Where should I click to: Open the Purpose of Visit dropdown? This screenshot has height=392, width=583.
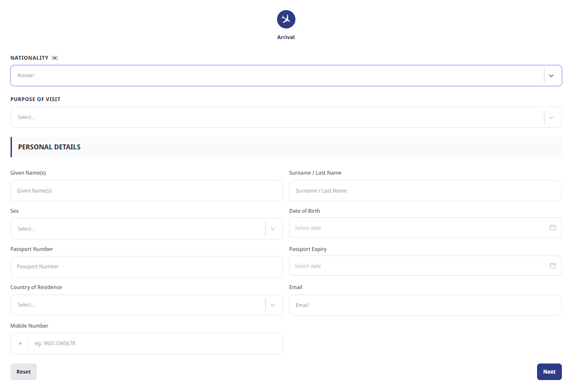[x=286, y=117]
